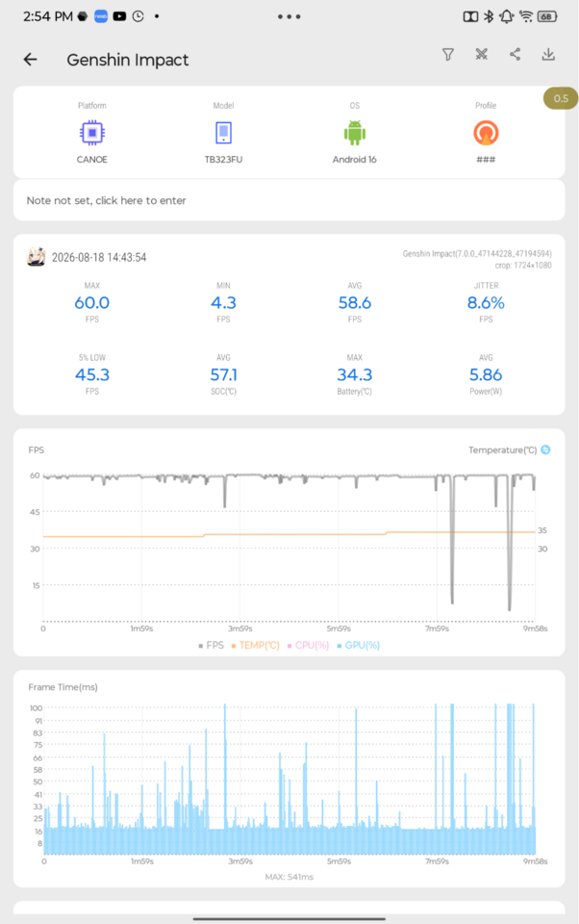Share the Genshin Impact report
Screen dimensions: 579x924
[515, 55]
